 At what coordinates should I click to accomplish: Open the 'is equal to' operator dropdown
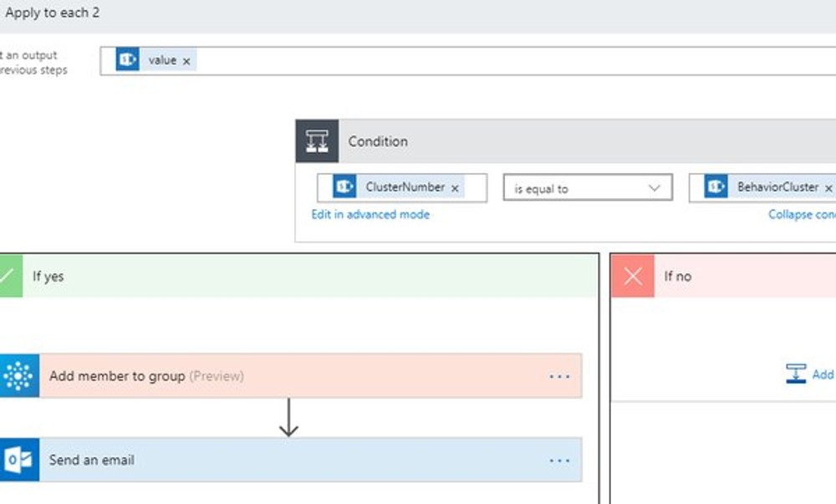tap(585, 187)
